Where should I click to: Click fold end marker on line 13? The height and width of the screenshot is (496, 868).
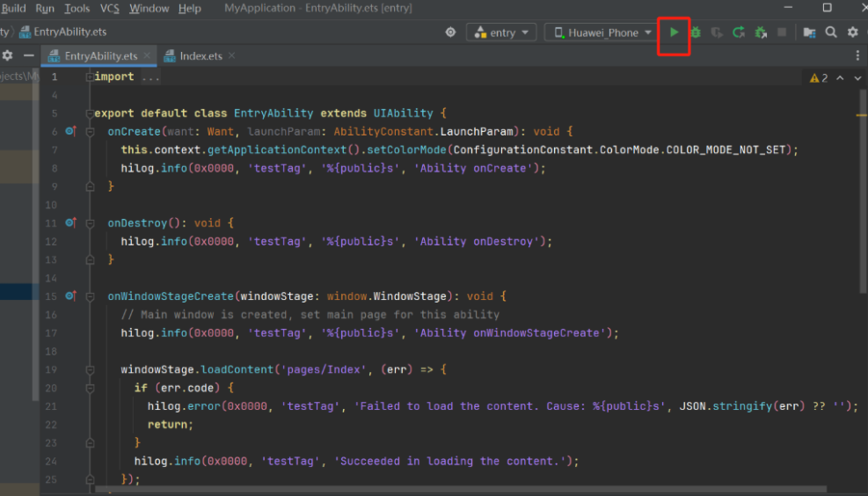[90, 259]
